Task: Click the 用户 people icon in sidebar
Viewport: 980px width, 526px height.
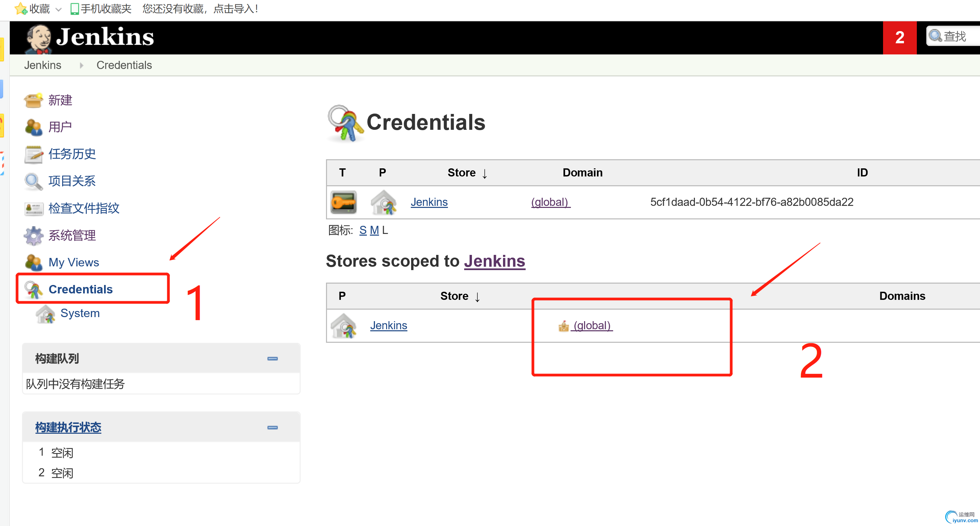Action: coord(33,127)
